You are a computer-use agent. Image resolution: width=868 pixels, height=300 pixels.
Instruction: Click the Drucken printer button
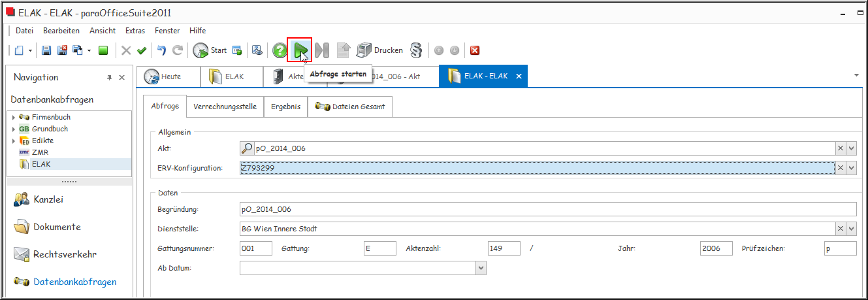379,50
